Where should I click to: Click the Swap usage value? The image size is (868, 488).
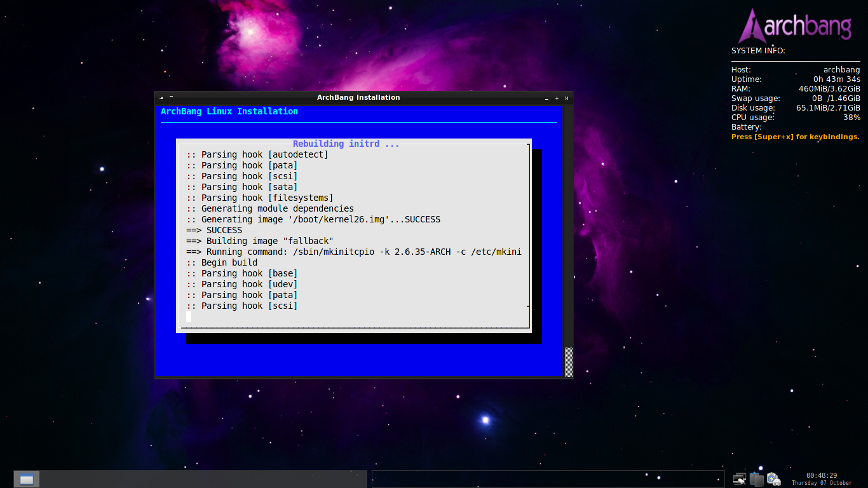(836, 98)
